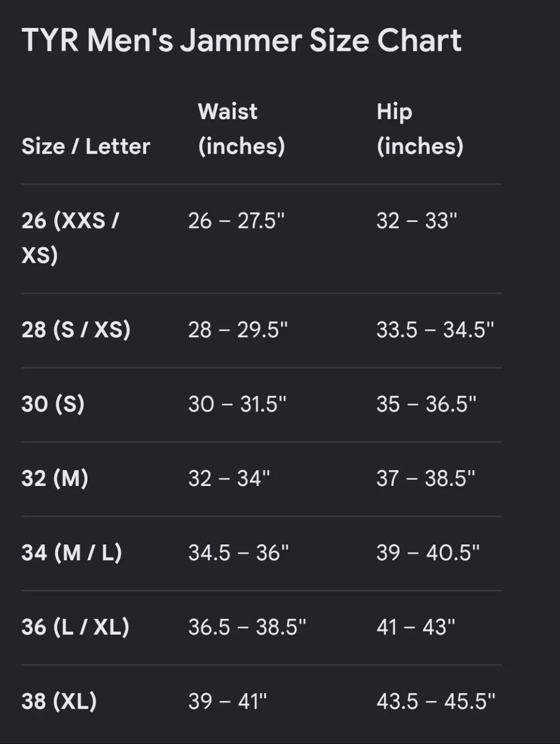Screen dimensions: 560x744
Task: Select hip value 43.5 – 45.5"
Action: click(436, 701)
